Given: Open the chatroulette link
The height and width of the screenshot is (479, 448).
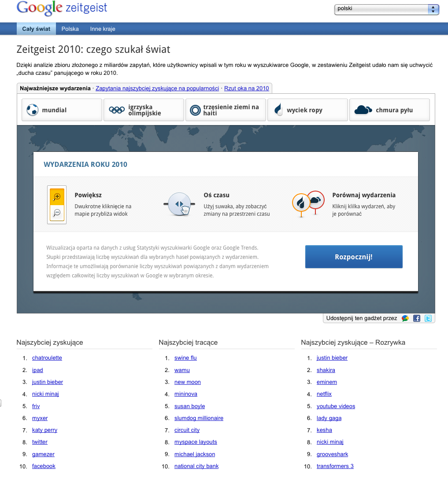Looking at the screenshot, I should [x=47, y=358].
